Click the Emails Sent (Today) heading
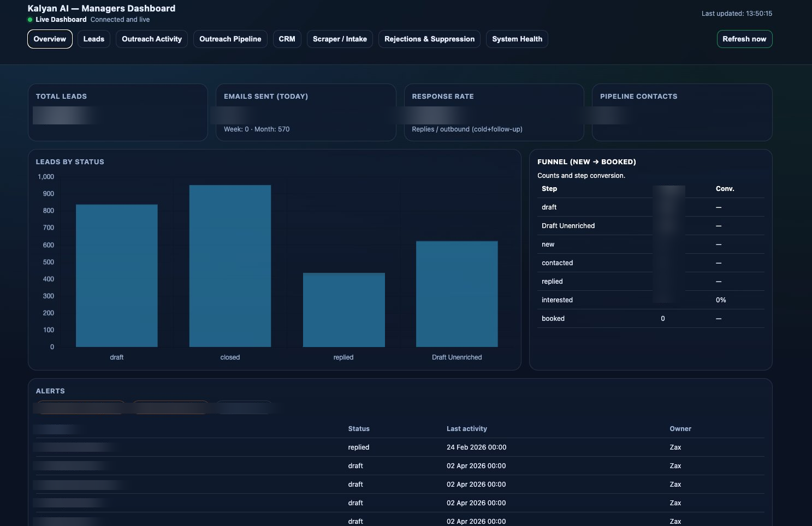The image size is (812, 526). tap(266, 97)
